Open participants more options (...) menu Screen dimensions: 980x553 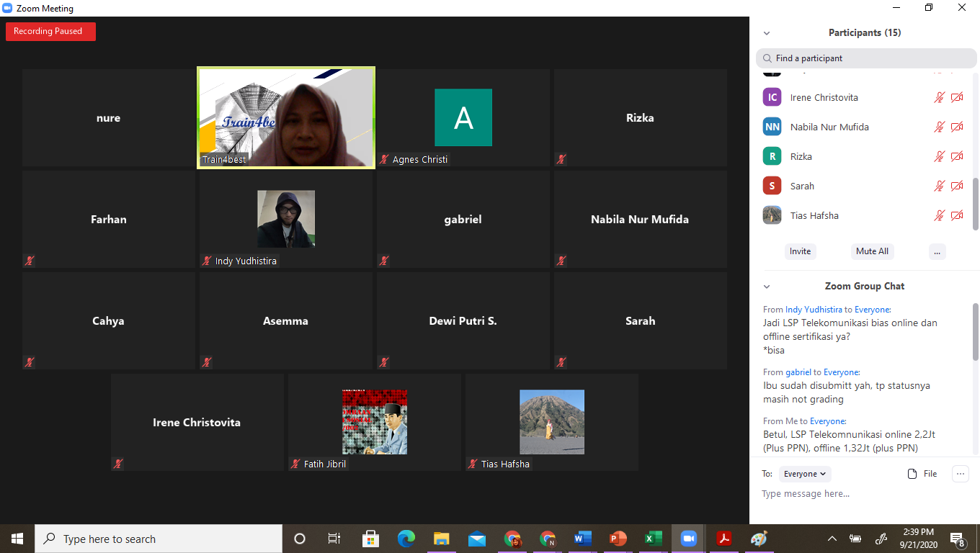937,251
